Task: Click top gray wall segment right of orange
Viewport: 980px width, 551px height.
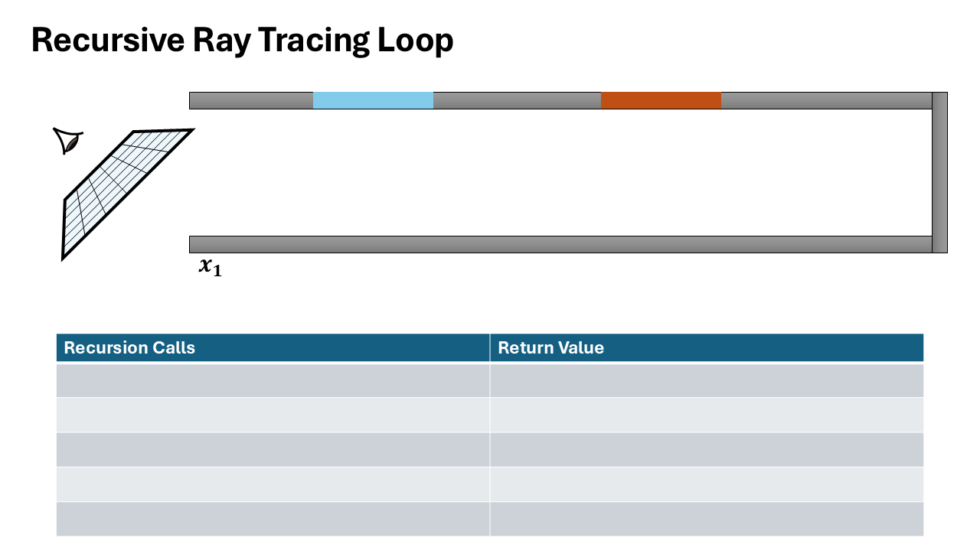Action: 825,100
